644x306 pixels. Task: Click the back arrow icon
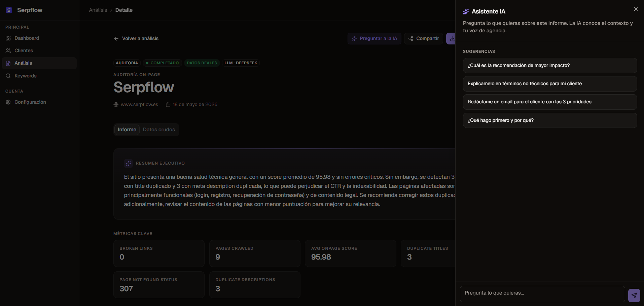[116, 39]
